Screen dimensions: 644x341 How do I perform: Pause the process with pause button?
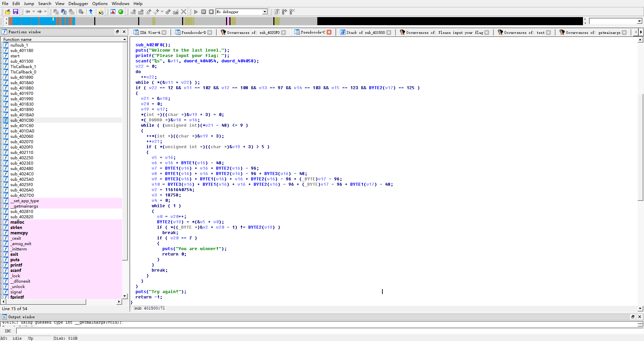point(204,12)
